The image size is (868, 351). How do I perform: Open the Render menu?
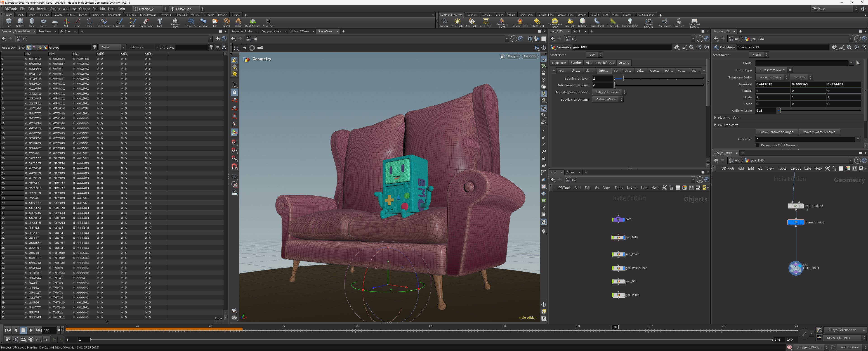click(42, 9)
